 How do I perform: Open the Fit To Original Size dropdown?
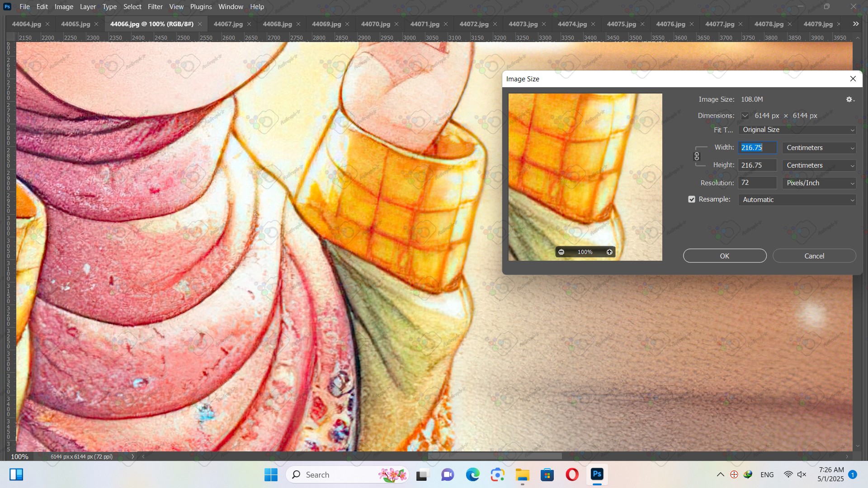(797, 130)
